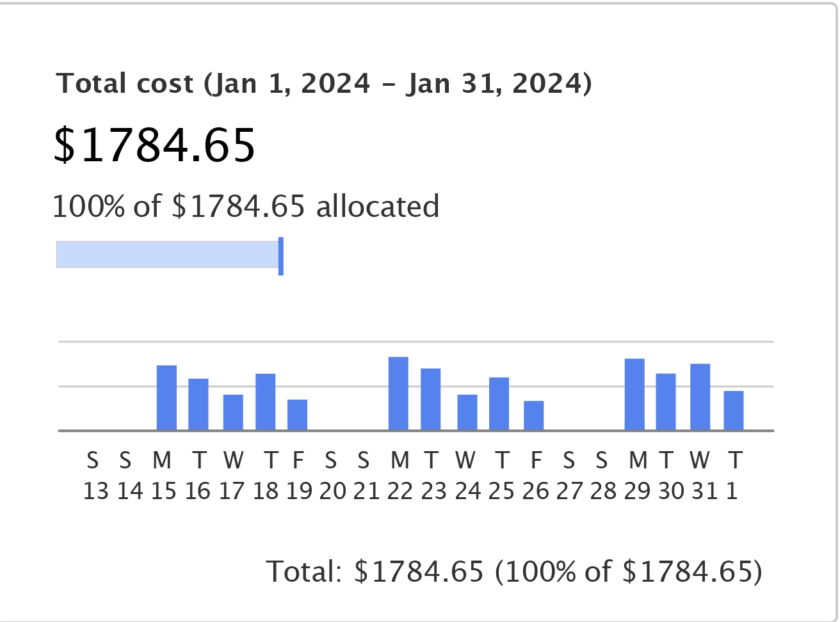Select the Wednesday 31 cost bar
Viewport: 840px width, 622px height.
point(700,397)
